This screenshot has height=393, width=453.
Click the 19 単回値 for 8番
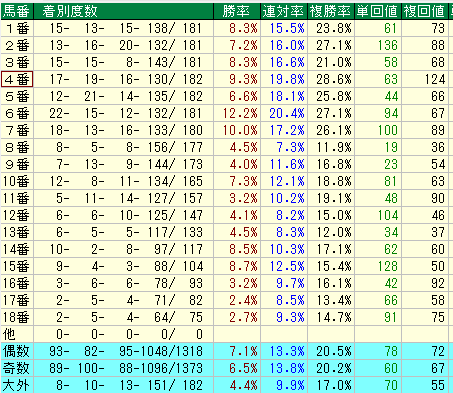(391, 148)
